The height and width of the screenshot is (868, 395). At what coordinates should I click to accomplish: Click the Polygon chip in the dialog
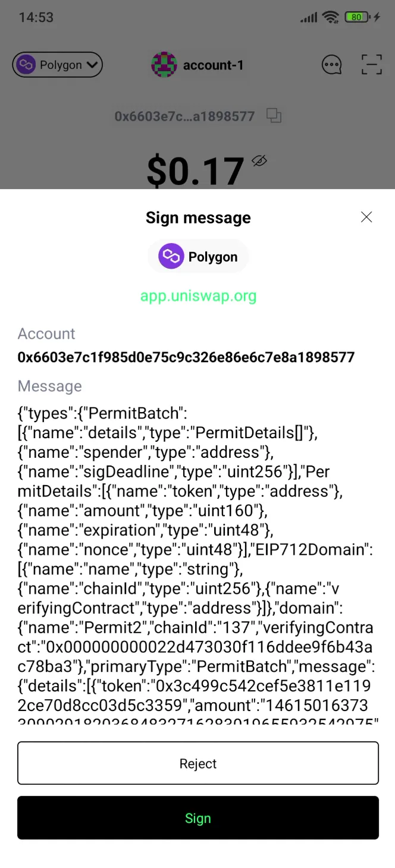(x=198, y=257)
